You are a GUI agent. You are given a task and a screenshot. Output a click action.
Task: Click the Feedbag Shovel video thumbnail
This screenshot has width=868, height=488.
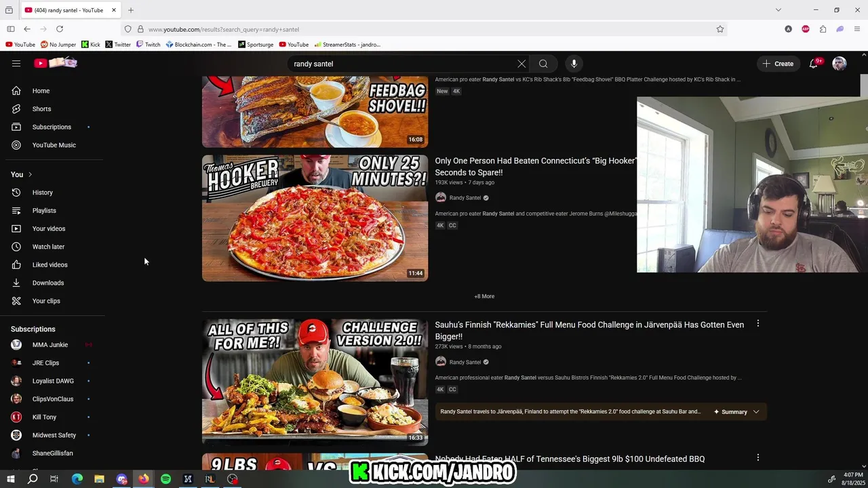click(x=315, y=112)
